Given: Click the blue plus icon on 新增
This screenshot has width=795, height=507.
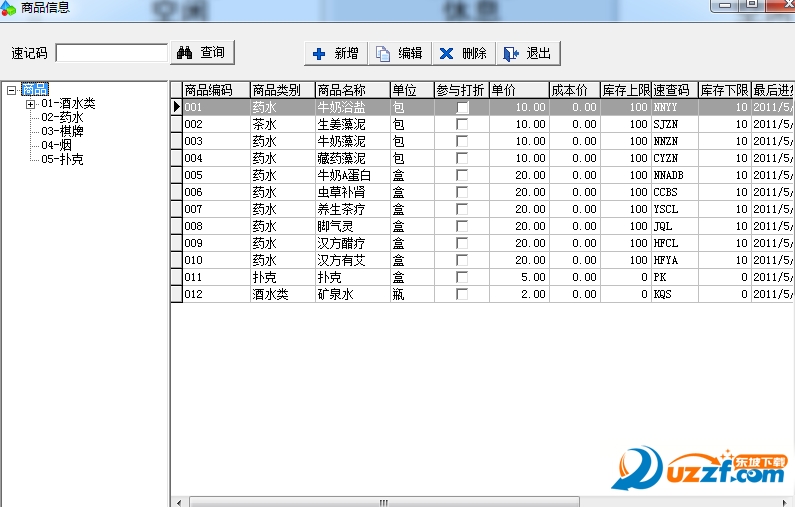Looking at the screenshot, I should 319,54.
